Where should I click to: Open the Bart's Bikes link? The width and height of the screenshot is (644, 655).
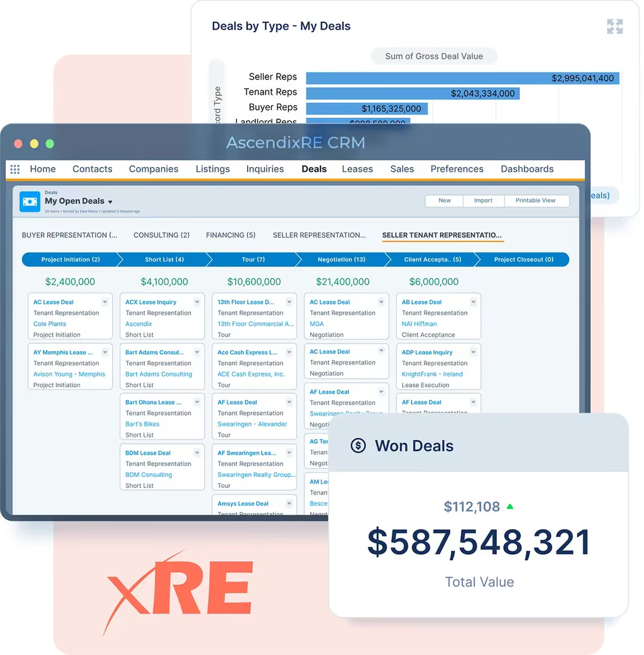[143, 424]
